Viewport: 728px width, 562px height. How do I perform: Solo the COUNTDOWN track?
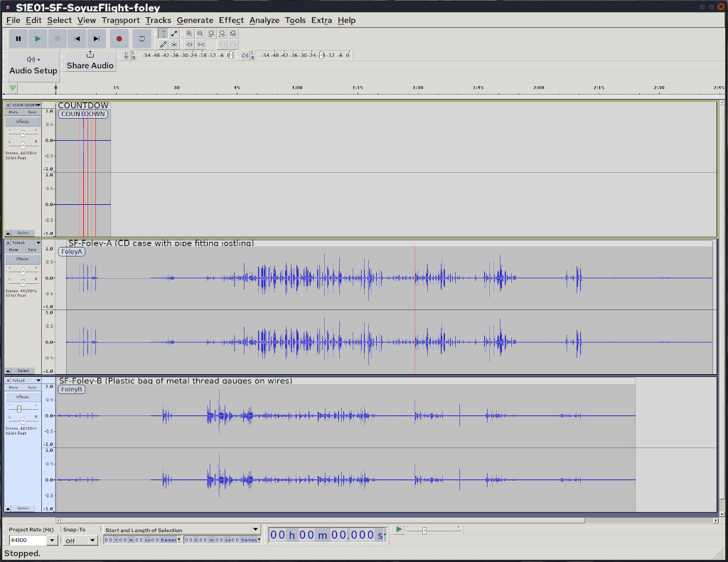click(x=31, y=112)
